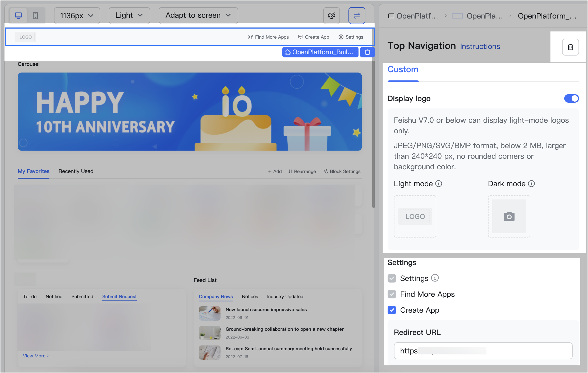
Task: Open New launch secures impressive sales article
Action: tap(266, 310)
